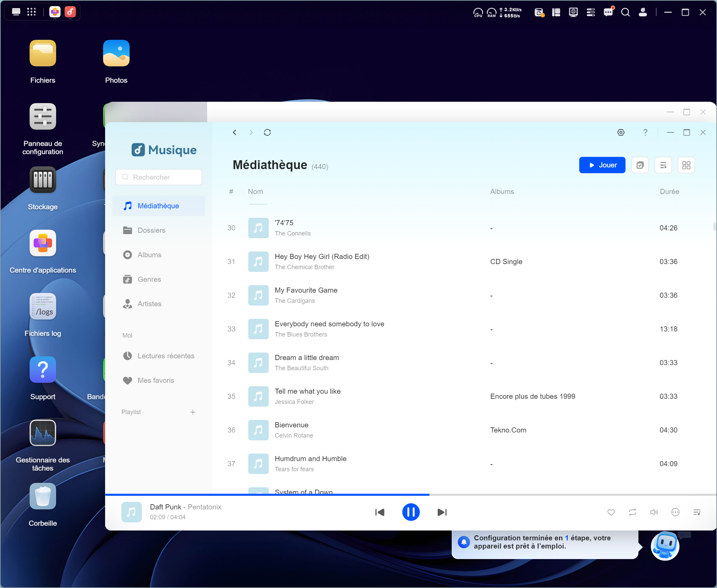Viewport: 717px width, 588px height.
Task: Show the play queue list
Action: [697, 512]
